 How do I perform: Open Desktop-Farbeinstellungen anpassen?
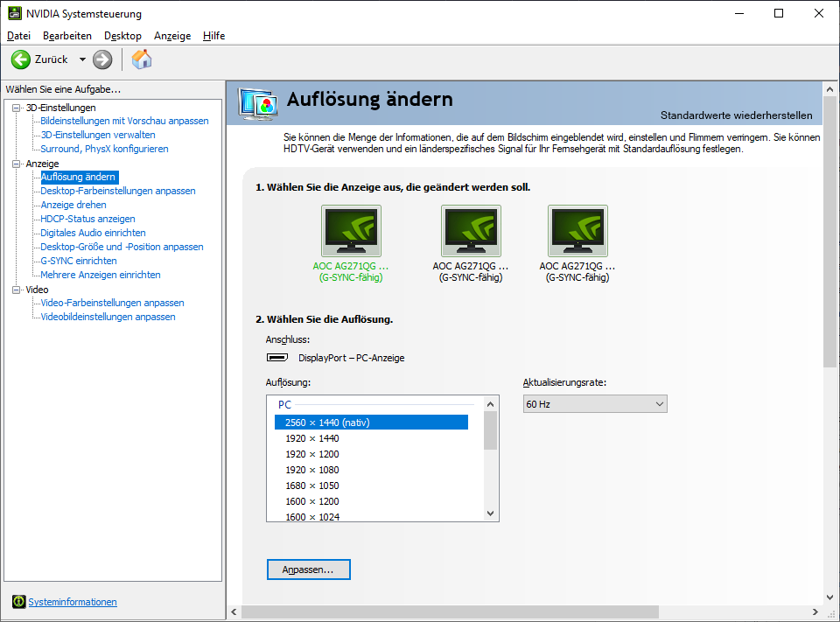[118, 191]
